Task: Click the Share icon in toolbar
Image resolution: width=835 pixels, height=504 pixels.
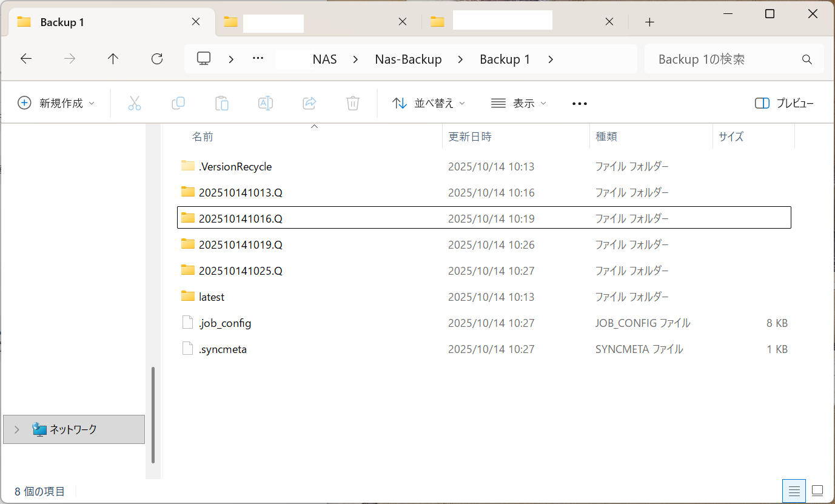Action: (309, 103)
